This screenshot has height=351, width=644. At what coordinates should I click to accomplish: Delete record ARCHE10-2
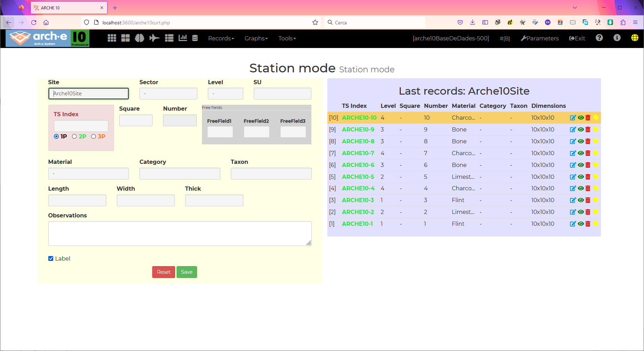(x=588, y=212)
